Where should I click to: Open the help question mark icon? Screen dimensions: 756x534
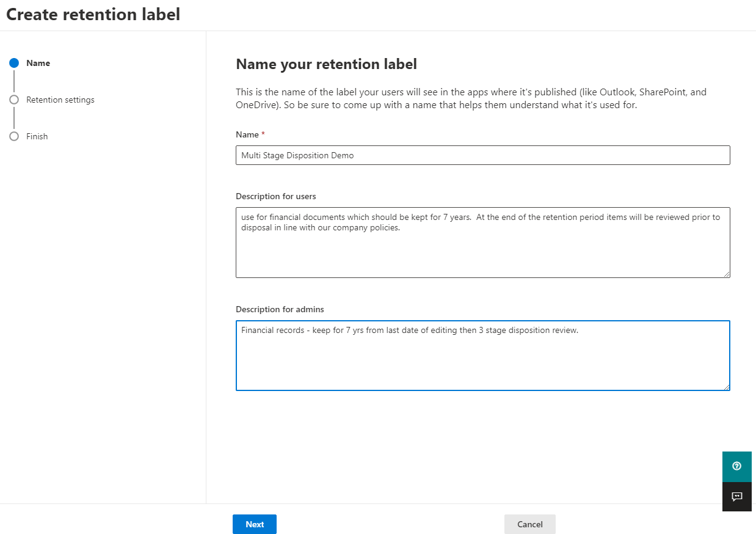tap(736, 466)
